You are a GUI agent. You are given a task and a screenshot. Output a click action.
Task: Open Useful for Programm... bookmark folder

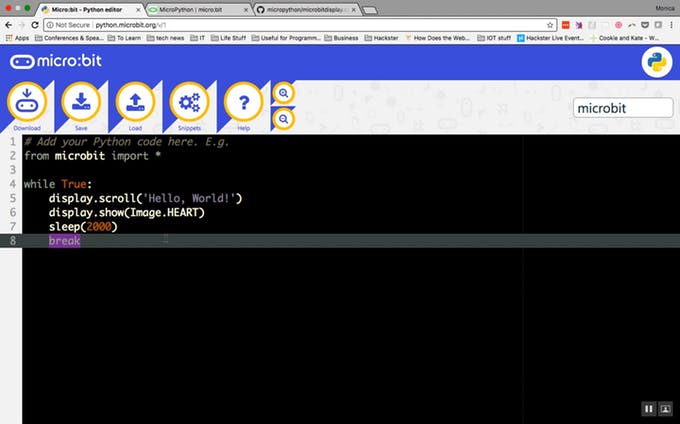point(286,38)
